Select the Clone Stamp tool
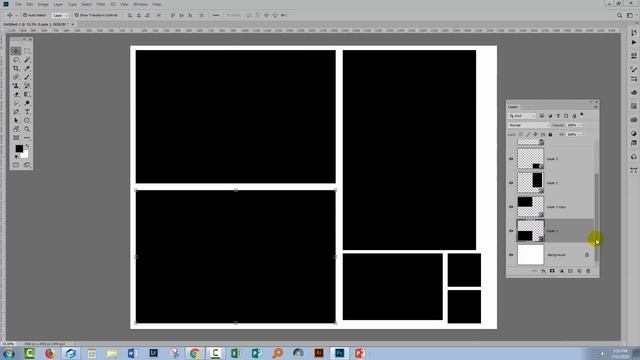Screen dimensions: 640x360 [x=16, y=86]
